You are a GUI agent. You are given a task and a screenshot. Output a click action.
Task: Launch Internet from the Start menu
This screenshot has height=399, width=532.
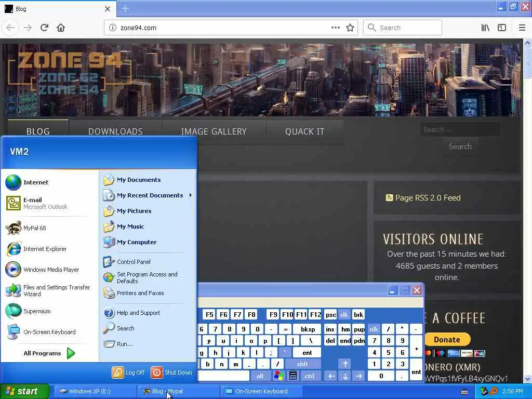pyautogui.click(x=49, y=182)
